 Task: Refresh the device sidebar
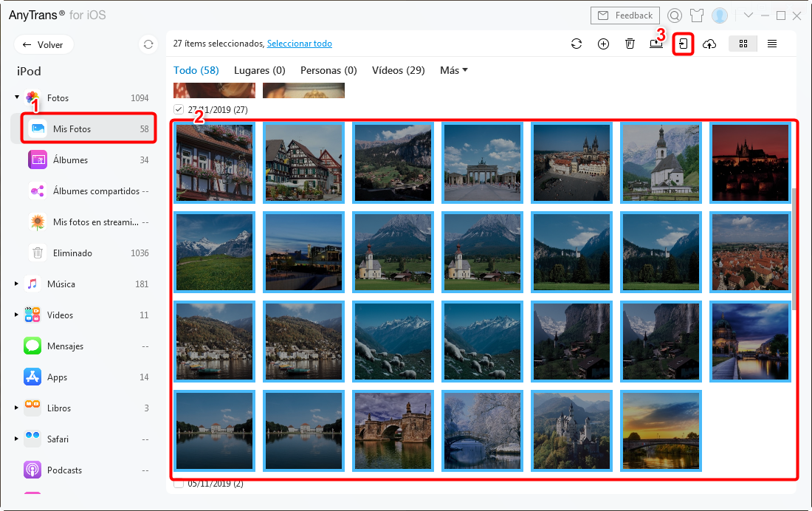click(x=148, y=44)
